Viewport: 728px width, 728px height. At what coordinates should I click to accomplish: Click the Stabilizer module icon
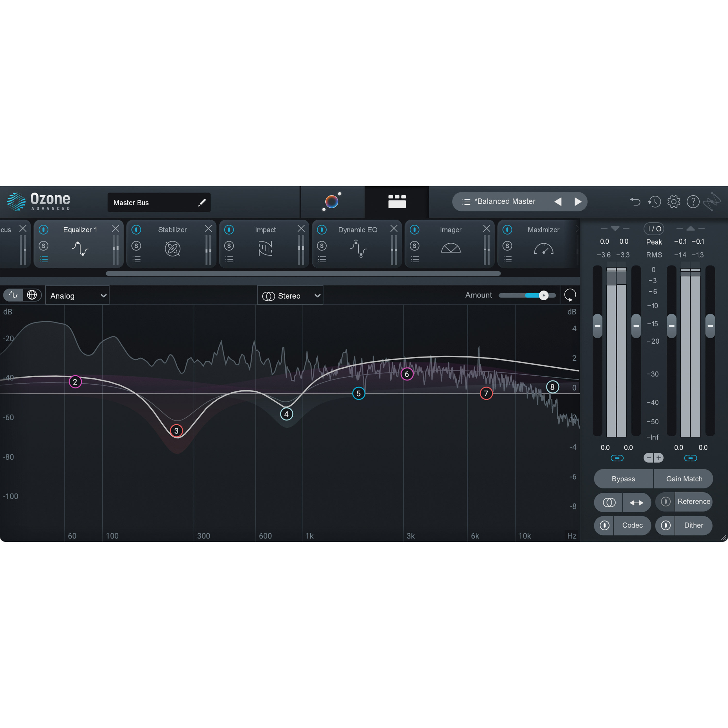(x=172, y=249)
